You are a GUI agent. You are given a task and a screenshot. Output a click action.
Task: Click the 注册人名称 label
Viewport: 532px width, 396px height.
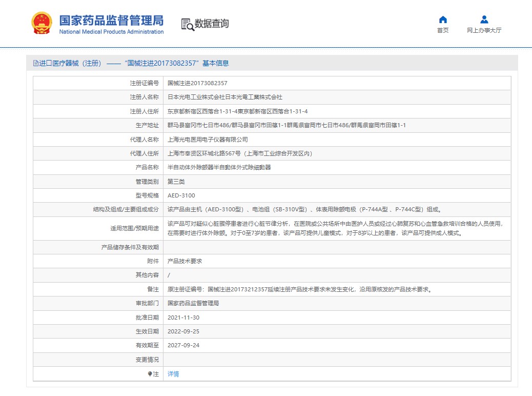144,97
